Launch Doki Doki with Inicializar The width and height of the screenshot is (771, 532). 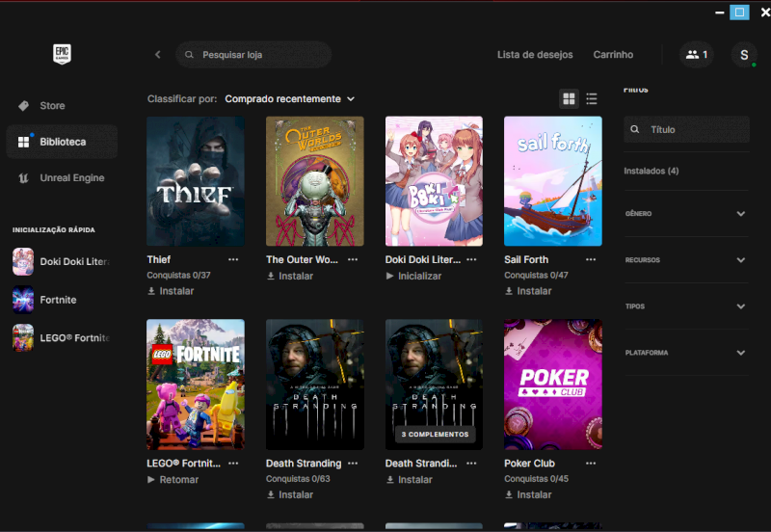click(413, 276)
